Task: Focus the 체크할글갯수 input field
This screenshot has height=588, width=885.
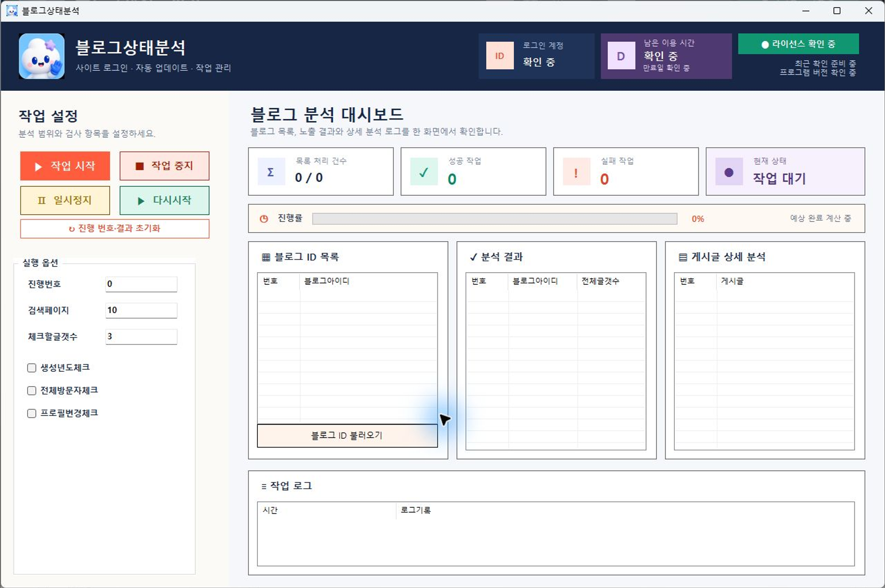Action: coord(141,336)
